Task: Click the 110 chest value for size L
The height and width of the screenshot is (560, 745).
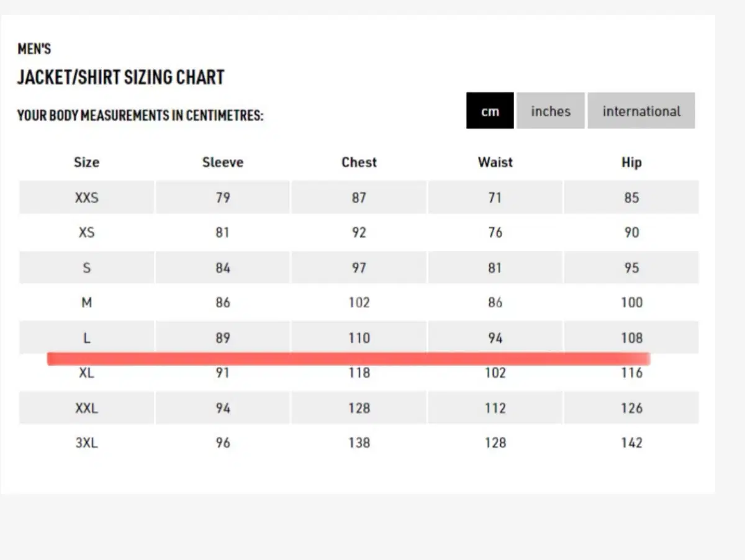Action: [x=359, y=338]
